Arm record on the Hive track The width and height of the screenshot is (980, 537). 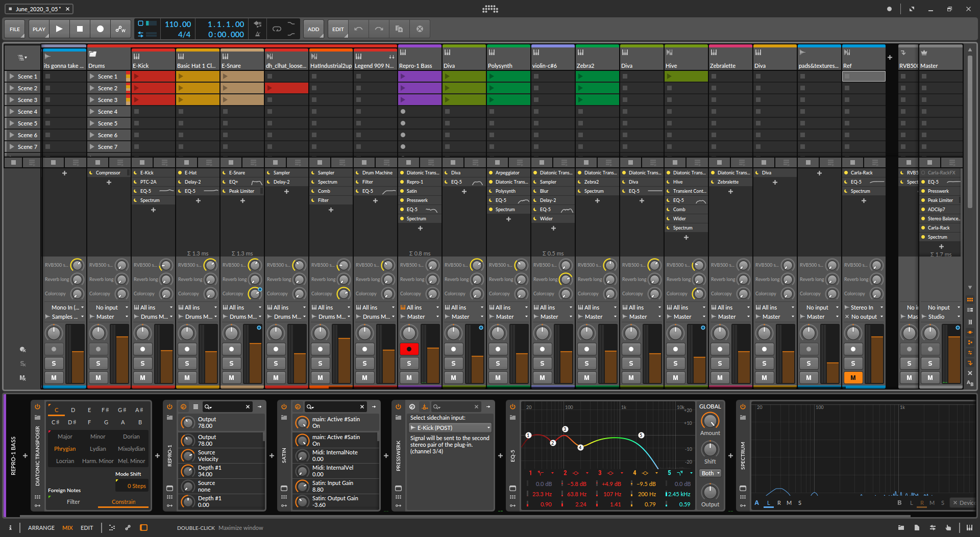[675, 349]
